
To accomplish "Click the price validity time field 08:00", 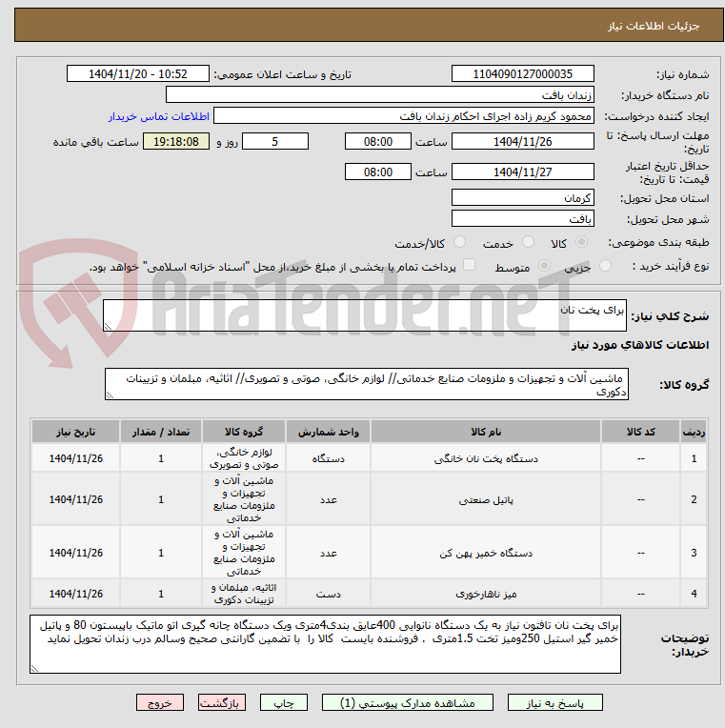I will point(378,172).
